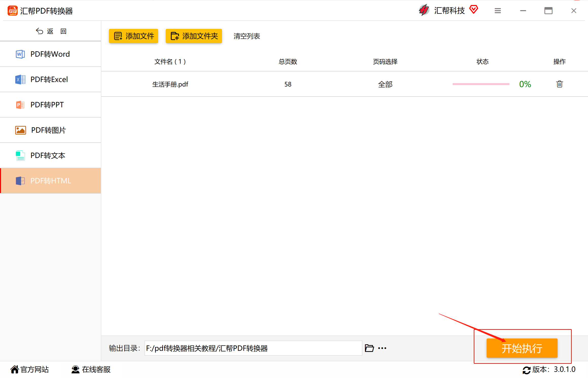Click the 版本: 3.0.1.0 text
Image resolution: width=588 pixels, height=378 pixels.
tap(554, 370)
